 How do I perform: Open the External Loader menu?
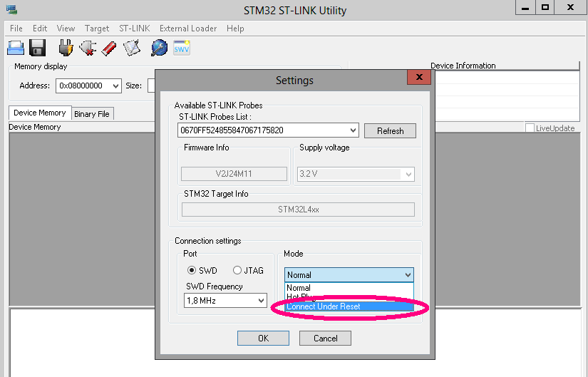pyautogui.click(x=188, y=29)
